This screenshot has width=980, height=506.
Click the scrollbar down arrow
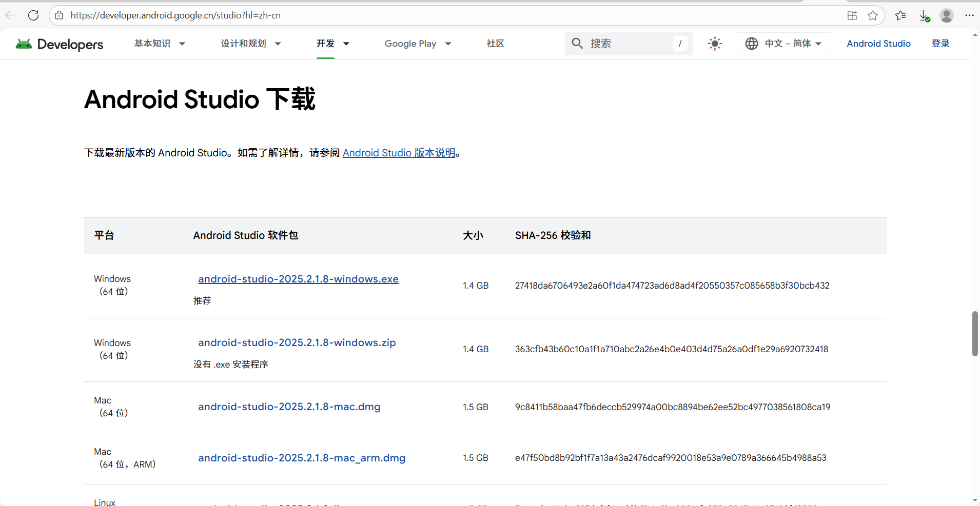pos(975,500)
